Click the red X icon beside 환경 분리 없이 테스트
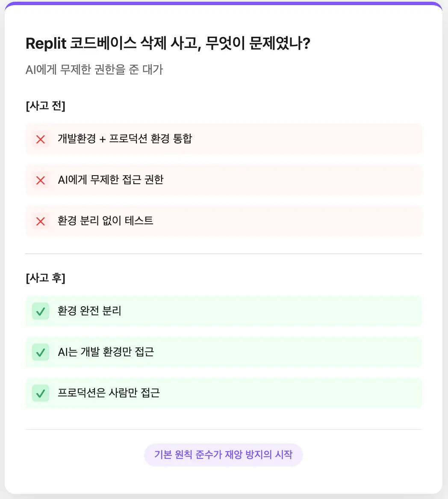The image size is (448, 499). coord(41,221)
